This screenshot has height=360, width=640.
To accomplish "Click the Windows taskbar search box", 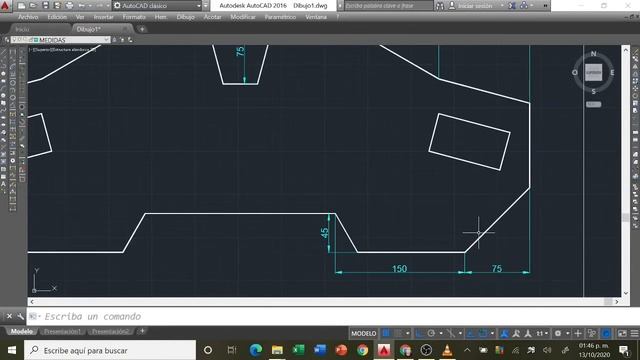I will pyautogui.click(x=110, y=350).
